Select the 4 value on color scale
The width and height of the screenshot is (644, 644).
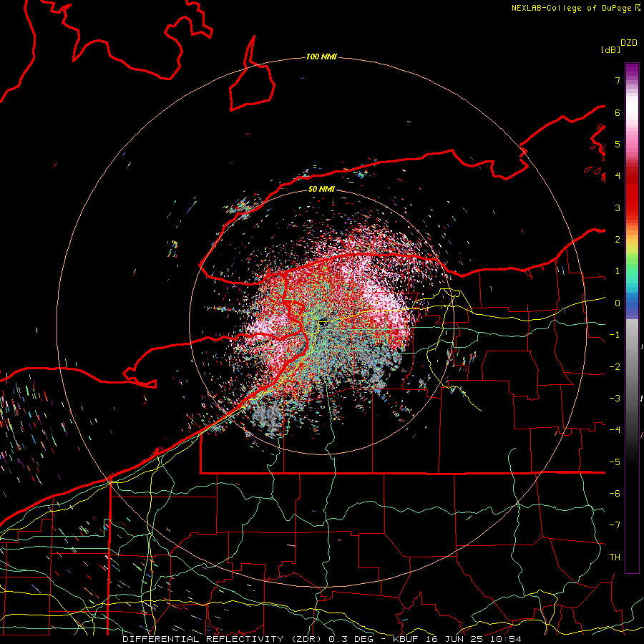coord(618,176)
